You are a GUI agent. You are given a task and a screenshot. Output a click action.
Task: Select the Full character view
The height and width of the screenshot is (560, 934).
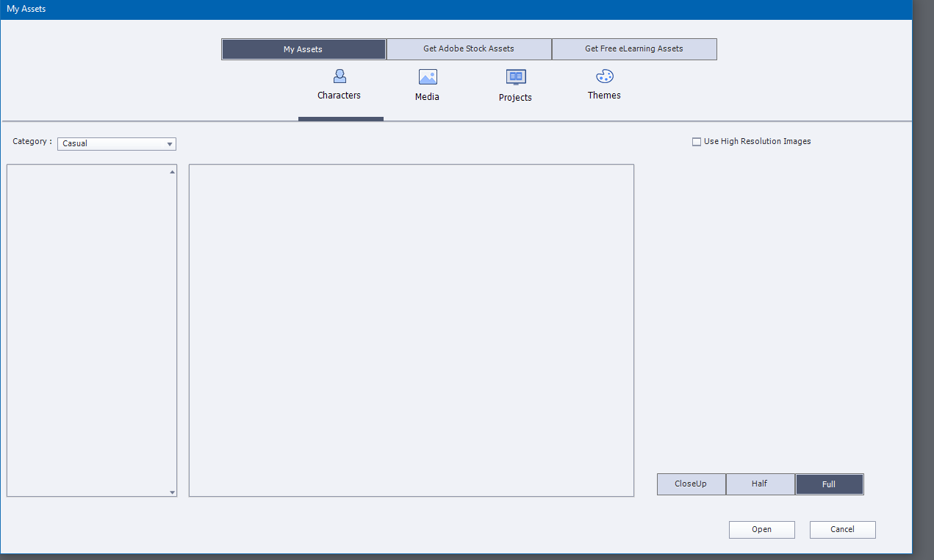[829, 484]
